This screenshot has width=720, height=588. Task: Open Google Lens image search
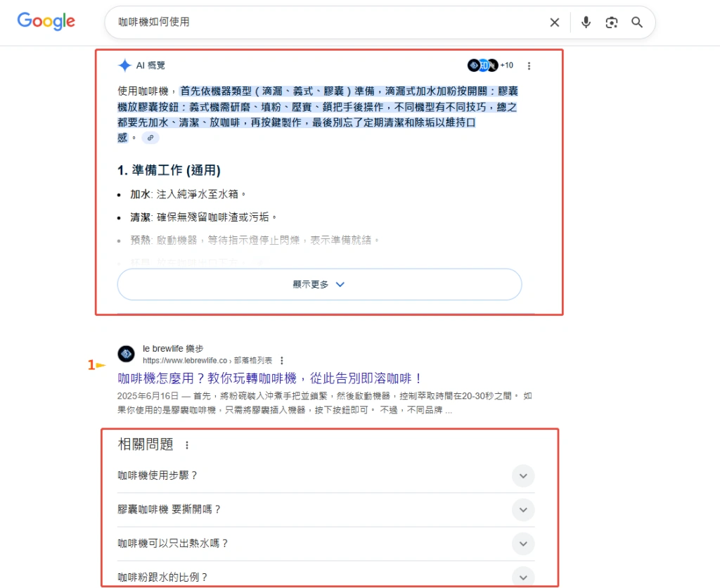point(612,23)
